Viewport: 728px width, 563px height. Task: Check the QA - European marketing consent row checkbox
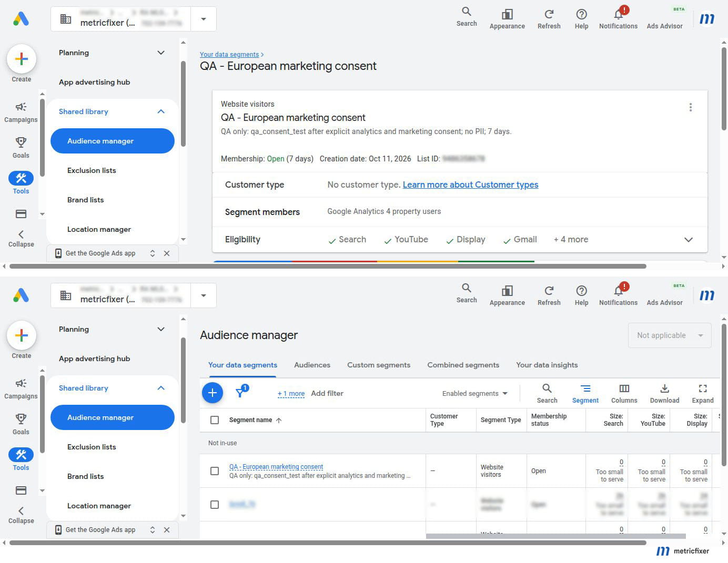coord(215,471)
